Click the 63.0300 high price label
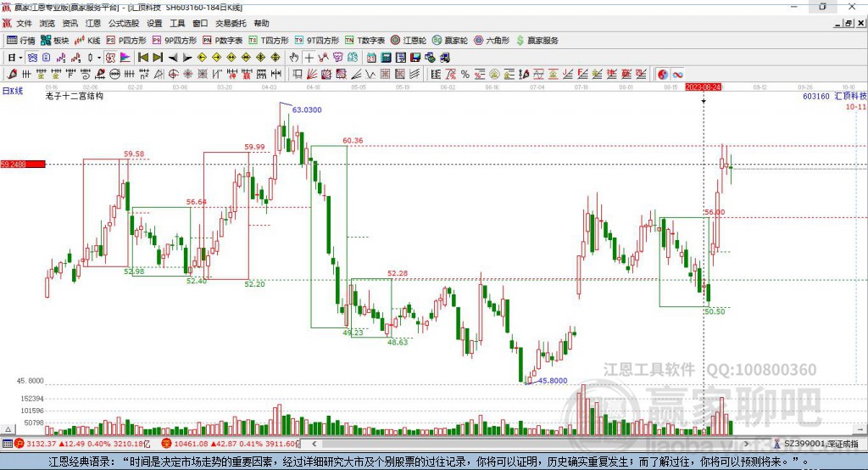 click(x=307, y=109)
